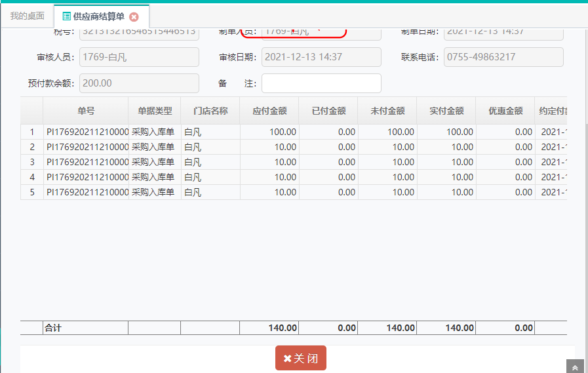Click the double-chevron scroll-to-top icon
Image resolution: width=588 pixels, height=373 pixels.
coord(575,367)
